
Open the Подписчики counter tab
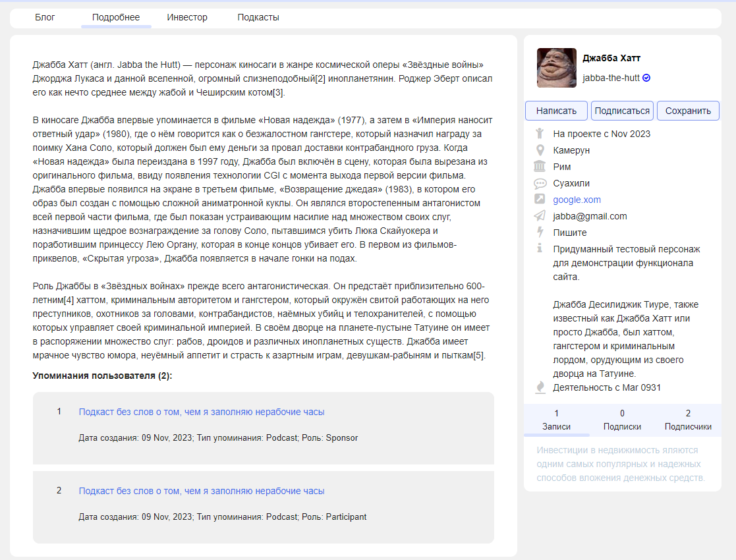tap(688, 420)
